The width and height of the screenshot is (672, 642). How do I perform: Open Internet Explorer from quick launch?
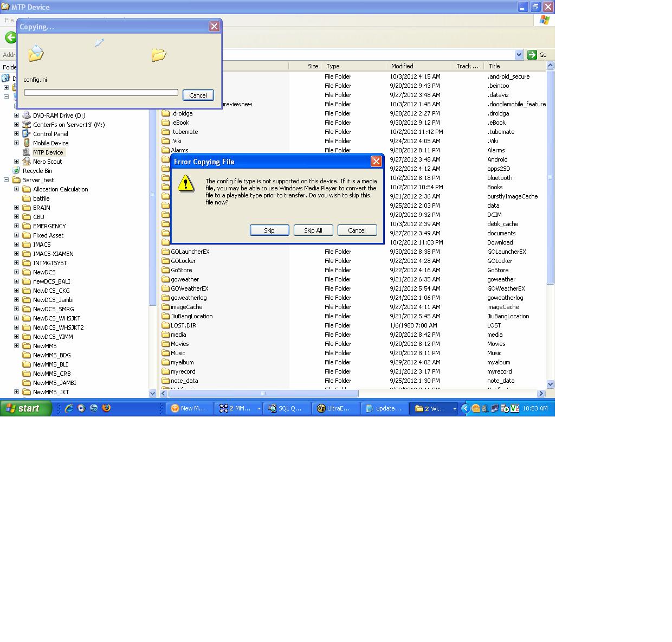click(x=69, y=408)
